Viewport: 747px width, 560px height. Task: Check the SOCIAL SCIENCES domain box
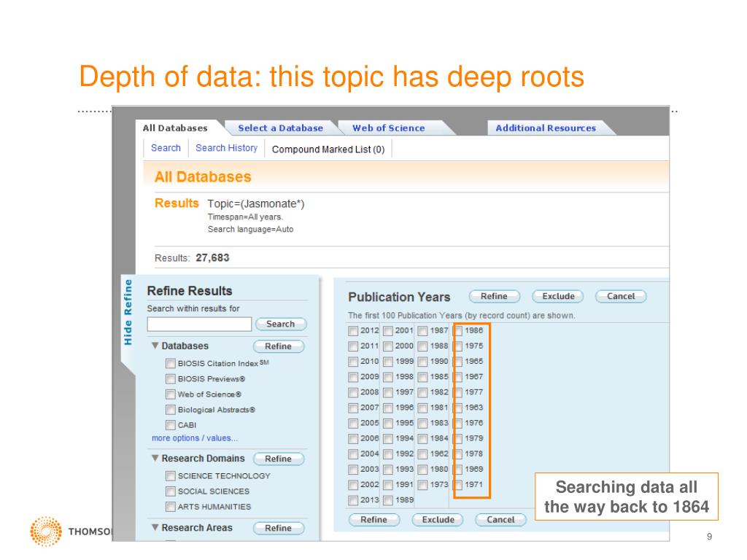[171, 491]
